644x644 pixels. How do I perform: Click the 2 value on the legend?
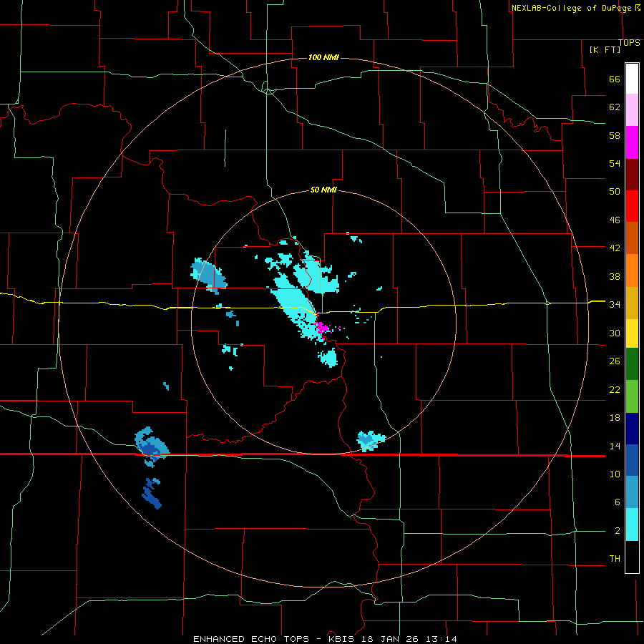point(617,531)
